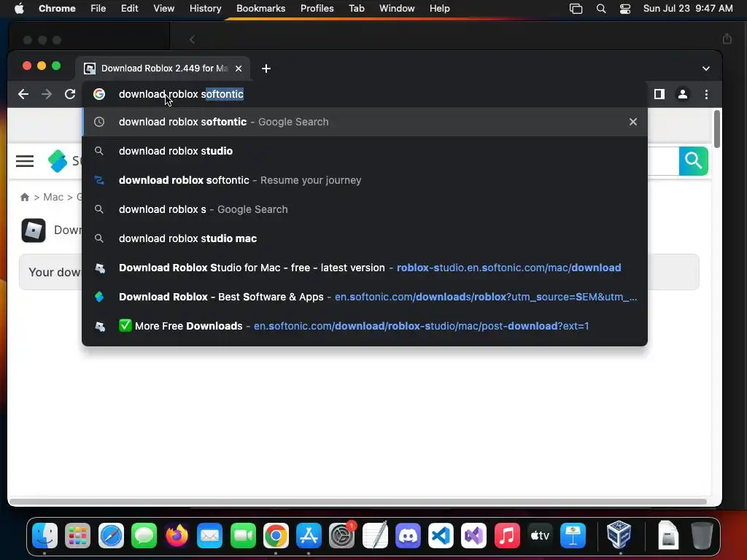Open the Profiles menu
The width and height of the screenshot is (747, 560).
(x=317, y=9)
